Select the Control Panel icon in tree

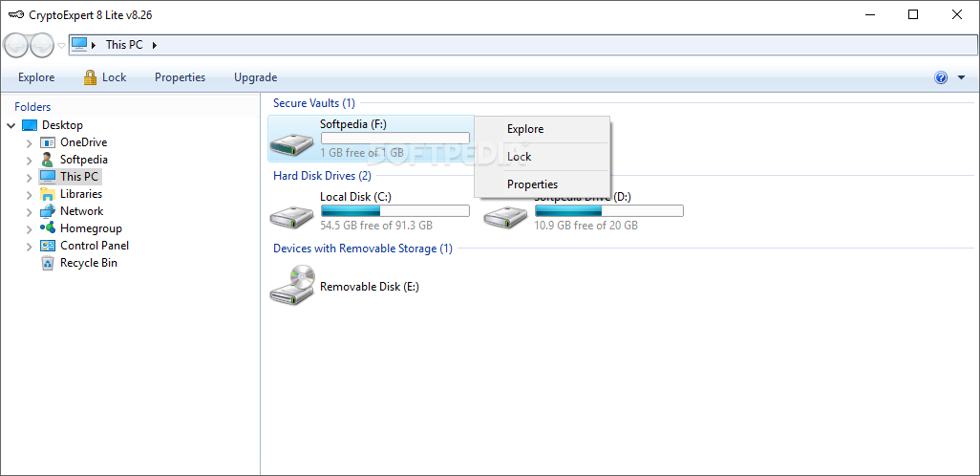tap(48, 246)
